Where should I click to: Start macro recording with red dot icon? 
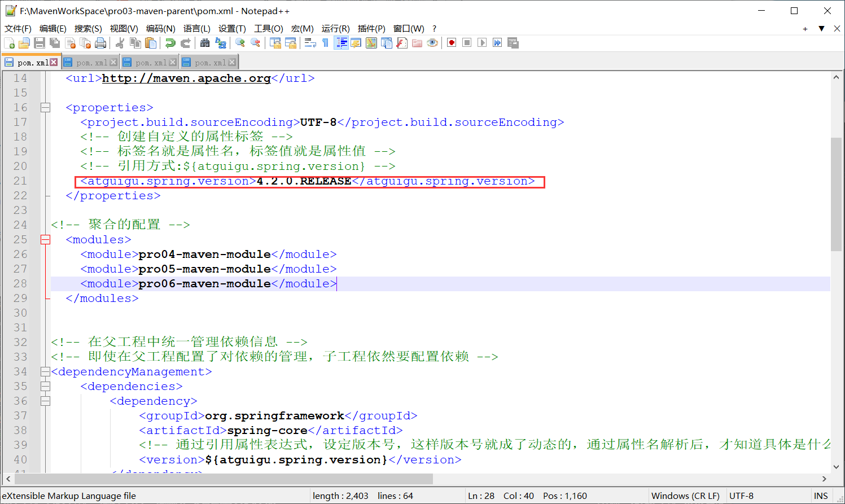tap(452, 43)
